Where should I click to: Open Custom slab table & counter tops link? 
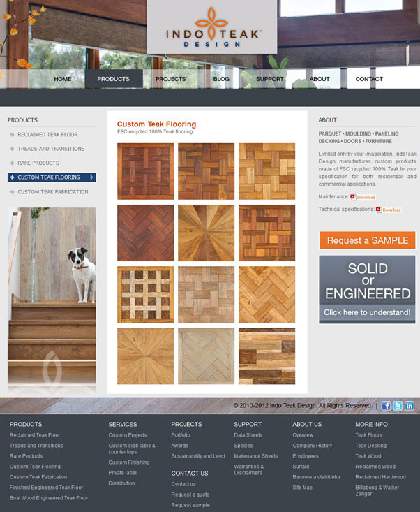132,448
